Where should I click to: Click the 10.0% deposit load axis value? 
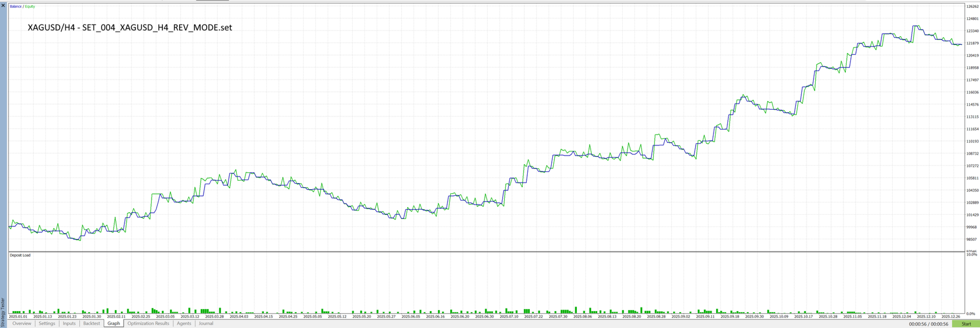(971, 254)
